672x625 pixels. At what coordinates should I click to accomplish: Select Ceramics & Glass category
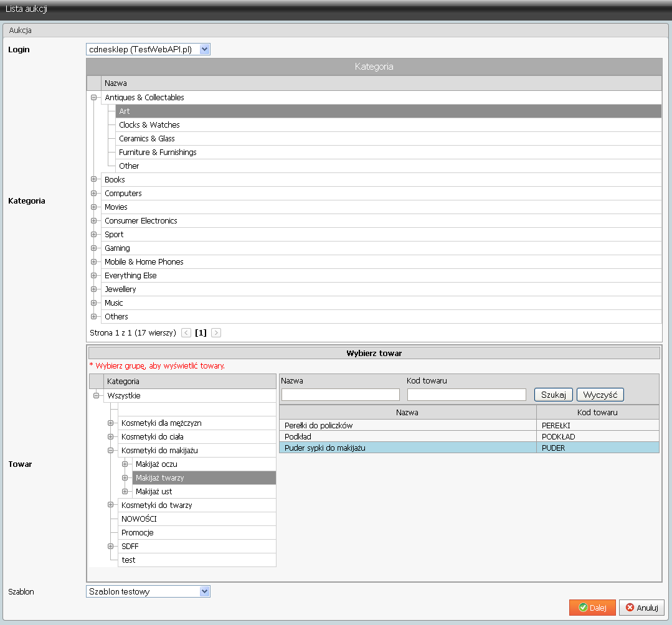coord(388,138)
